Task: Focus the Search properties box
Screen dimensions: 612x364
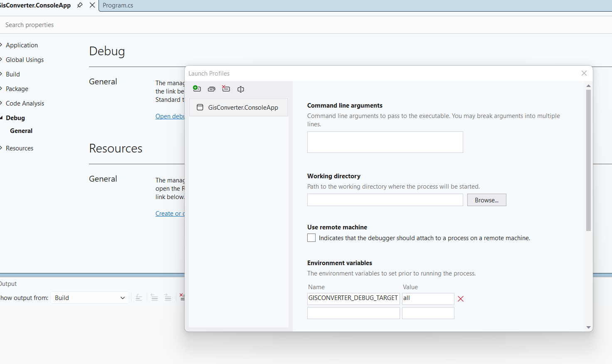Action: point(306,25)
